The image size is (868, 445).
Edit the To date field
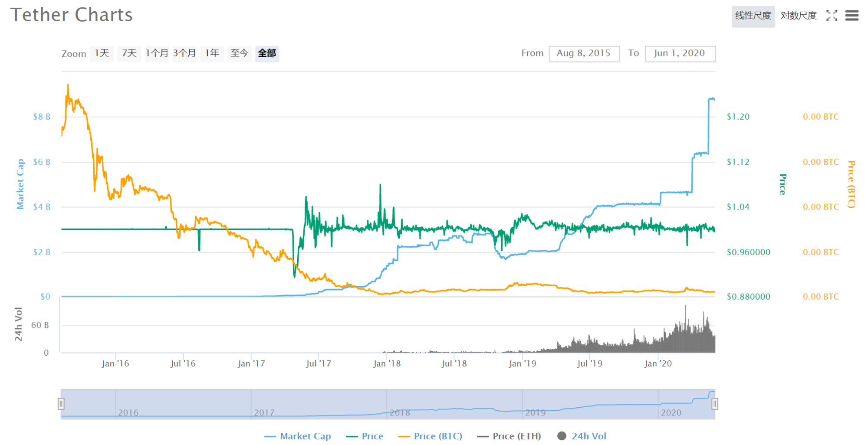(x=680, y=54)
